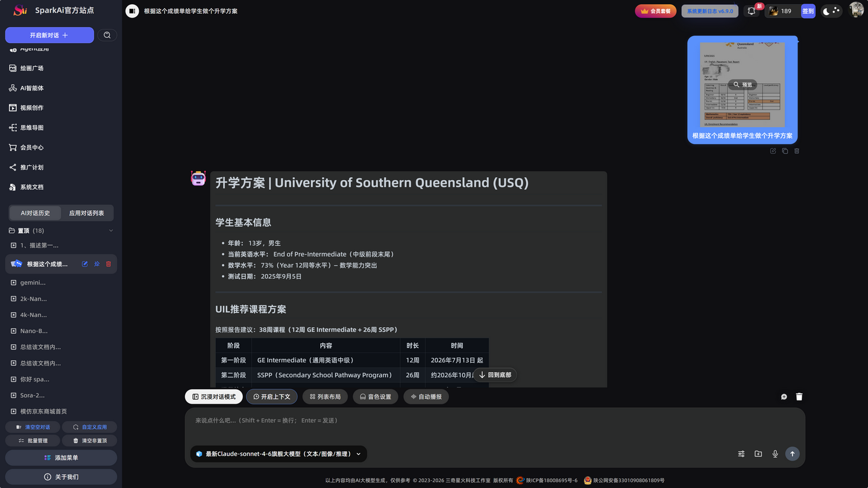Open the 关于我们 about button
This screenshot has width=868, height=488.
point(61,477)
